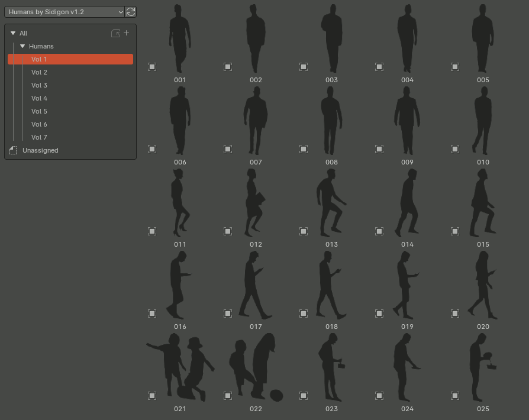Collapse the All catalog tree
Screen dimensions: 529x420
pos(13,33)
